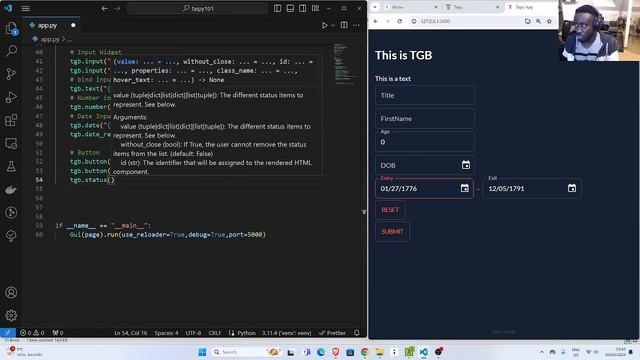Viewport: 640px width, 360px height.
Task: Open browser zoom magnifier icon
Action: (x=538, y=21)
